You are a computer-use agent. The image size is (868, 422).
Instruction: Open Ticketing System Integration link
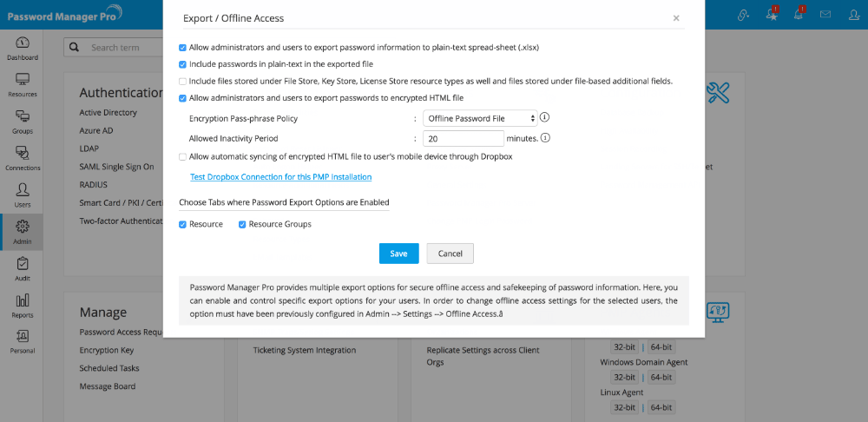pos(305,351)
